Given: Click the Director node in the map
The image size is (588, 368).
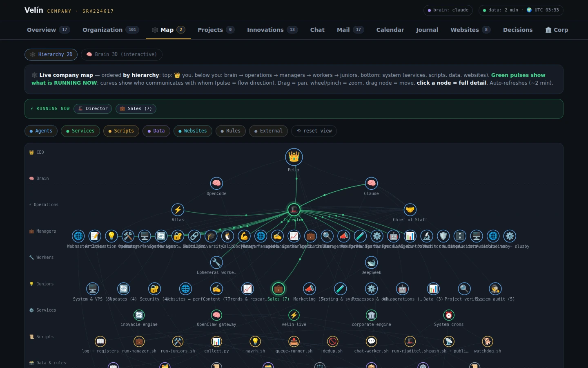Looking at the screenshot, I should pyautogui.click(x=294, y=210).
